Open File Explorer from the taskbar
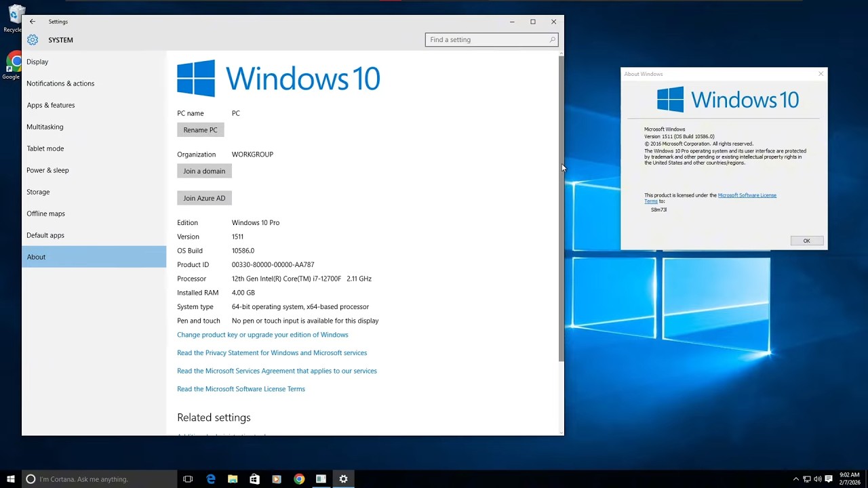The height and width of the screenshot is (488, 868). click(x=233, y=479)
